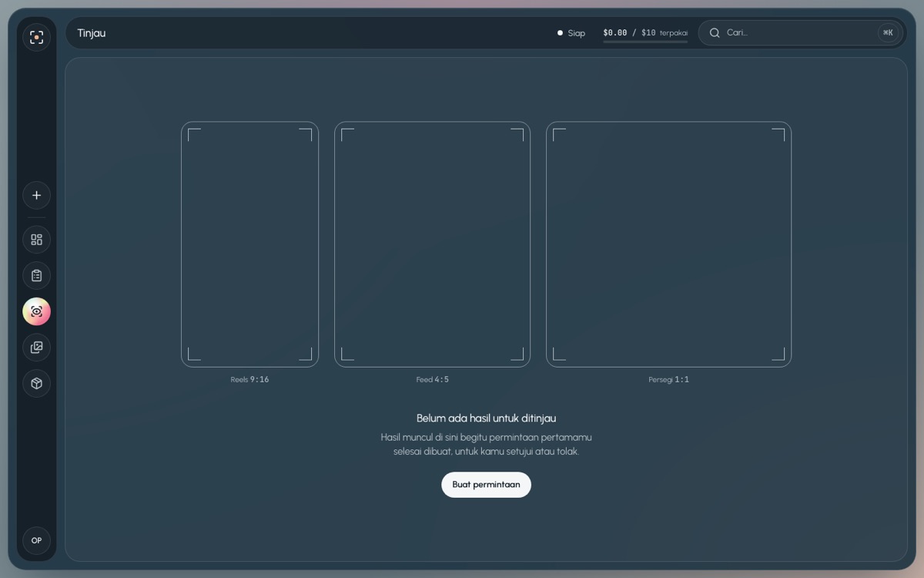Click the Cari search field
This screenshot has width=924, height=578.
801,32
